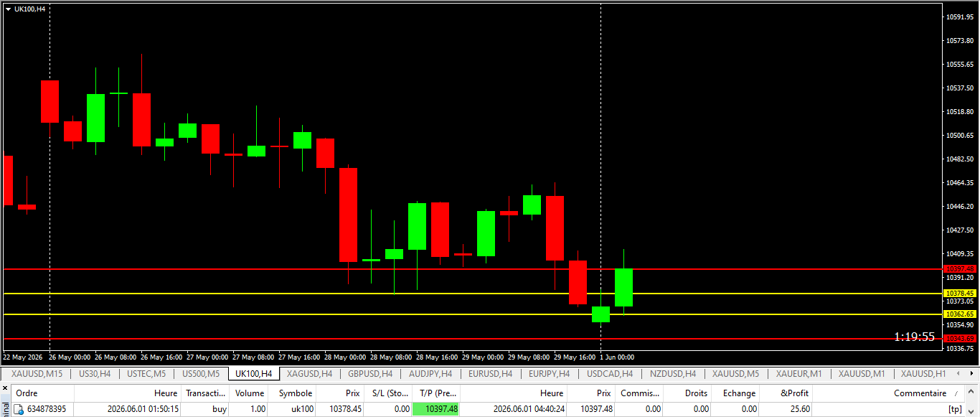The width and height of the screenshot is (980, 417).
Task: Click the order icon beside 634878395
Action: tap(19, 409)
